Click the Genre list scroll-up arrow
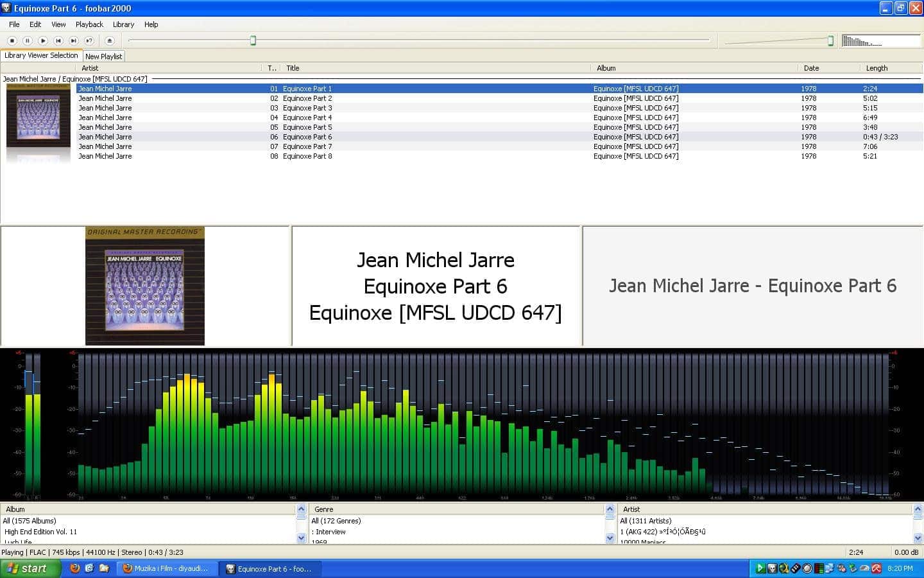Screen dimensions: 924x578 point(610,509)
